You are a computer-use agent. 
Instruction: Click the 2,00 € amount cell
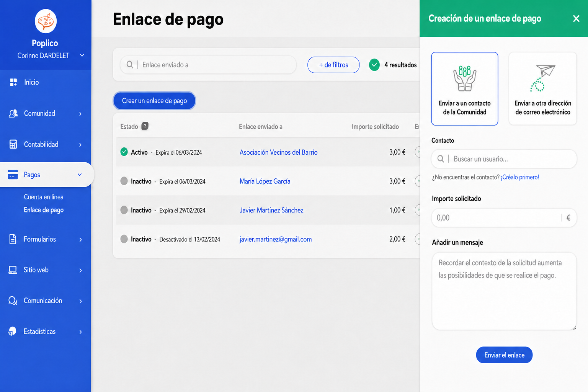397,239
